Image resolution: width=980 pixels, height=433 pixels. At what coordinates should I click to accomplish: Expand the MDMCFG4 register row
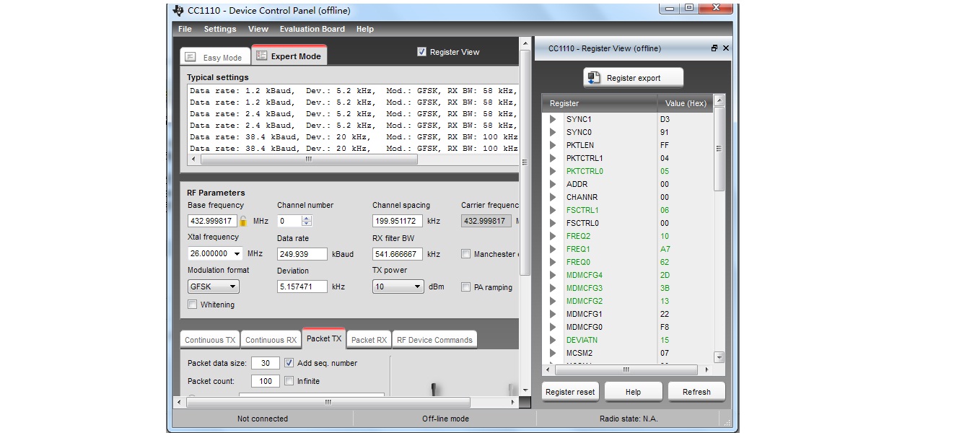(553, 275)
